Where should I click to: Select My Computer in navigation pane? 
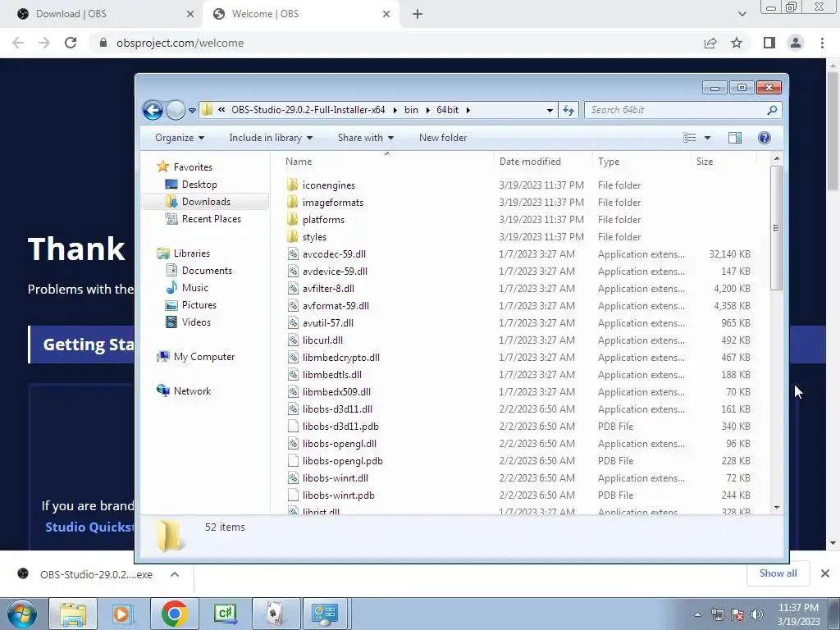coord(203,357)
